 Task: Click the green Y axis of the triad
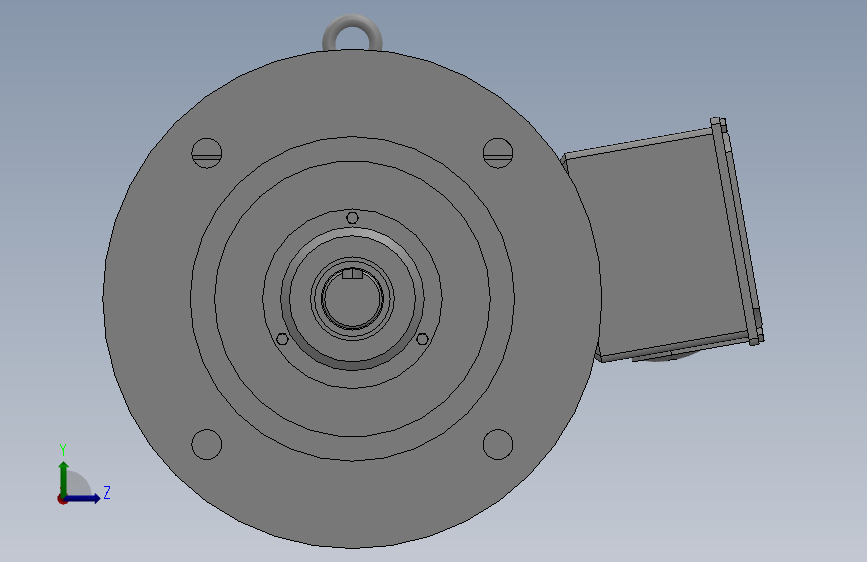[64, 478]
